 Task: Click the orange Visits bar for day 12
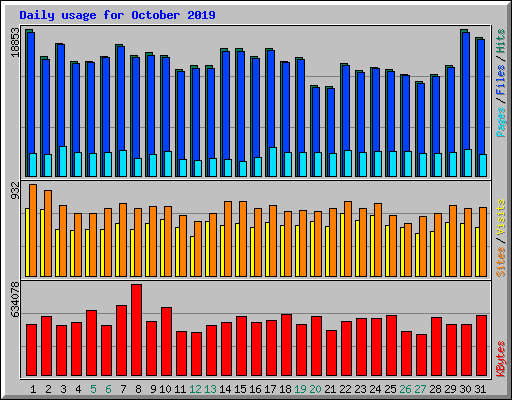pyautogui.click(x=198, y=249)
